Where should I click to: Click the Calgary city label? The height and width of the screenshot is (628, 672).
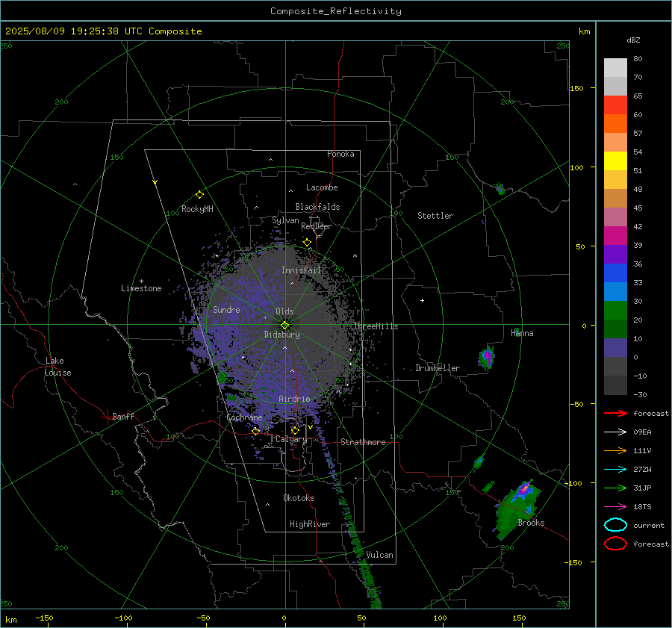point(291,439)
